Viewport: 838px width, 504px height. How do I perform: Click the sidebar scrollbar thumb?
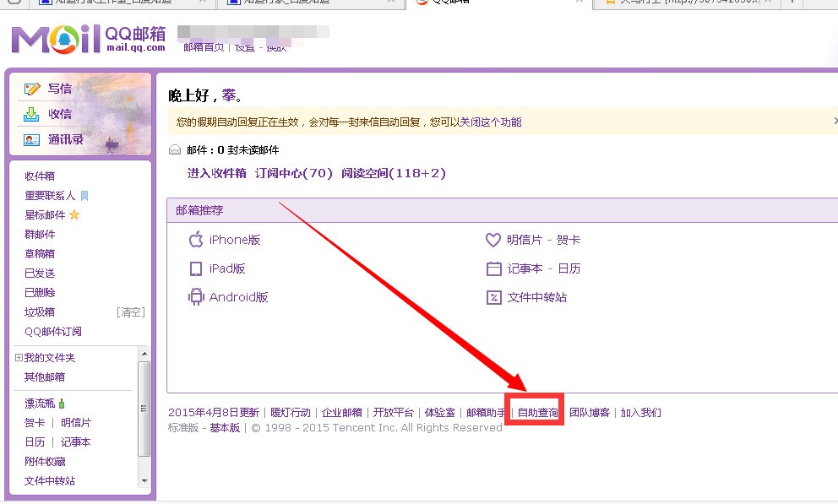coord(144,409)
